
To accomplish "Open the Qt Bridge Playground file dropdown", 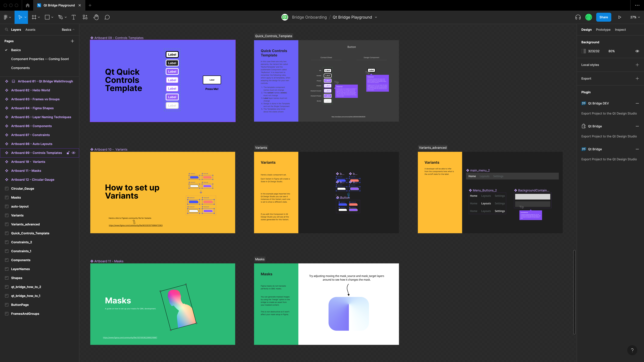I will tap(376, 17).
